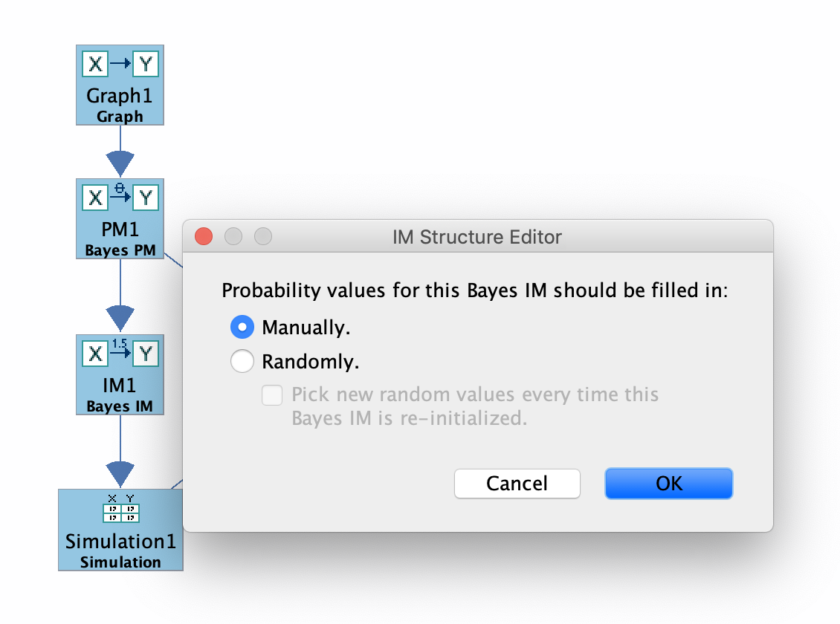Screen dimensions: 840x624
Task: Select the Manually radio button
Action: pos(242,327)
